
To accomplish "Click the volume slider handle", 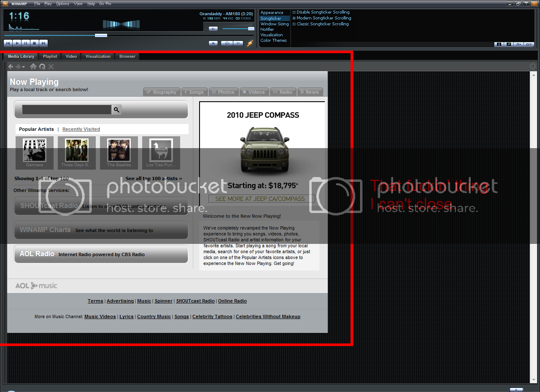I will coord(251,29).
